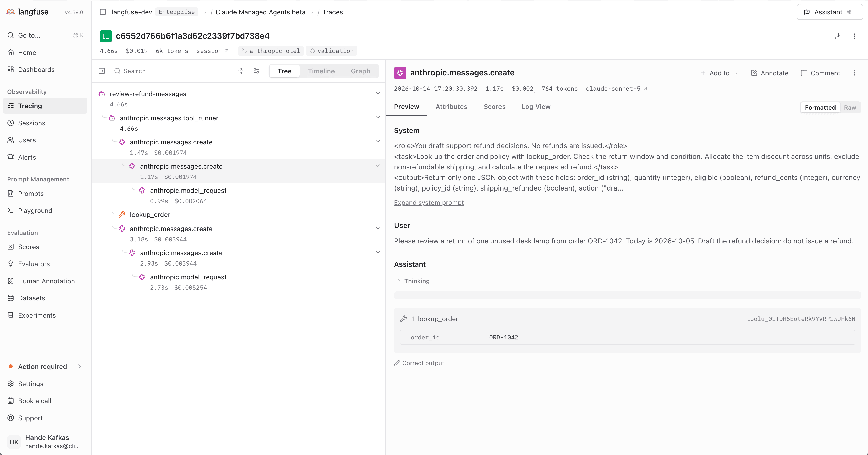This screenshot has width=868, height=455.
Task: Click the anthropic-otel tag
Action: point(271,51)
